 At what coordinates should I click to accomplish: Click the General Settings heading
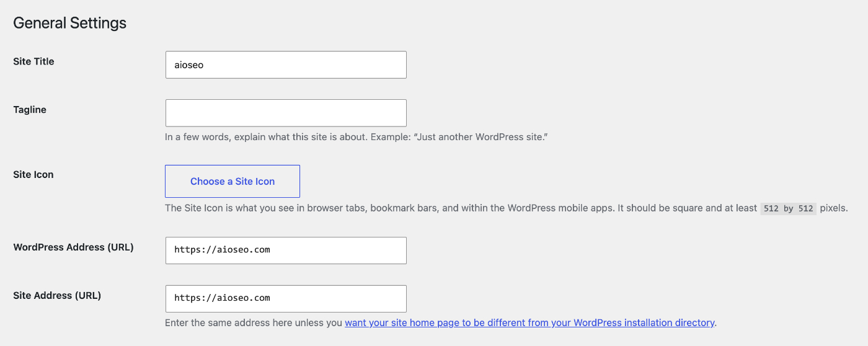pos(69,23)
